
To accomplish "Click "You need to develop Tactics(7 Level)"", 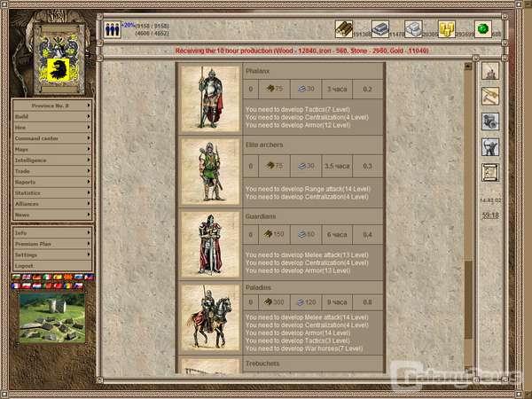I will pos(298,109).
